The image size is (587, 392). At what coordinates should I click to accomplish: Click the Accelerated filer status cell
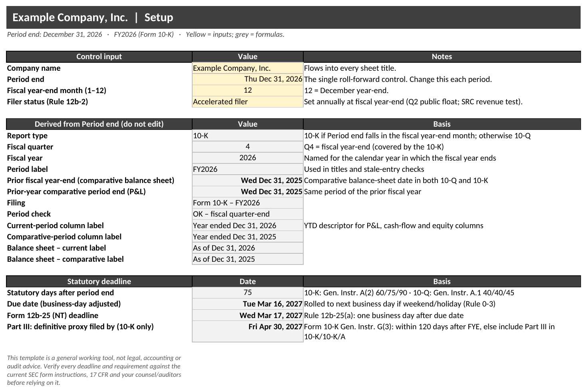coord(247,101)
